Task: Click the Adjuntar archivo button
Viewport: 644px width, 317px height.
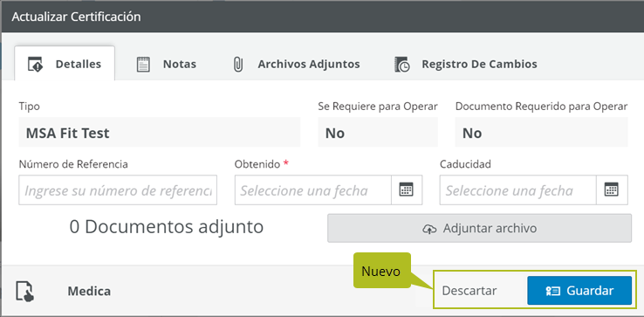Action: pos(479,228)
